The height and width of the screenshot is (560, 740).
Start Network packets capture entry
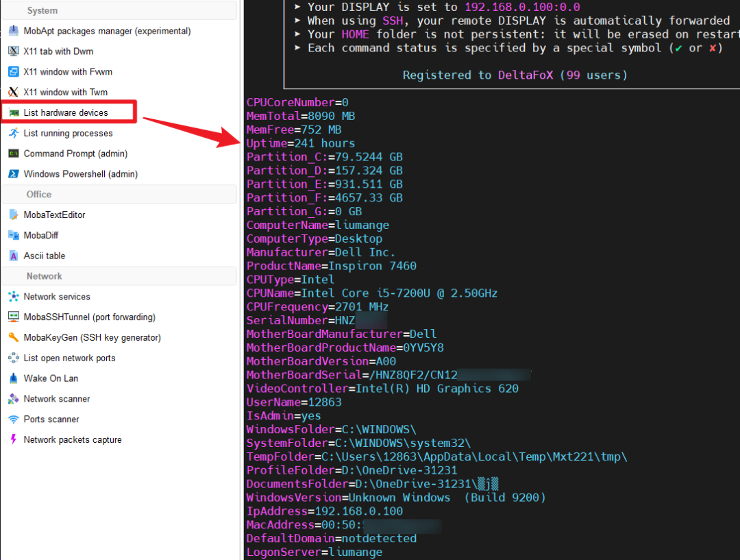(73, 439)
